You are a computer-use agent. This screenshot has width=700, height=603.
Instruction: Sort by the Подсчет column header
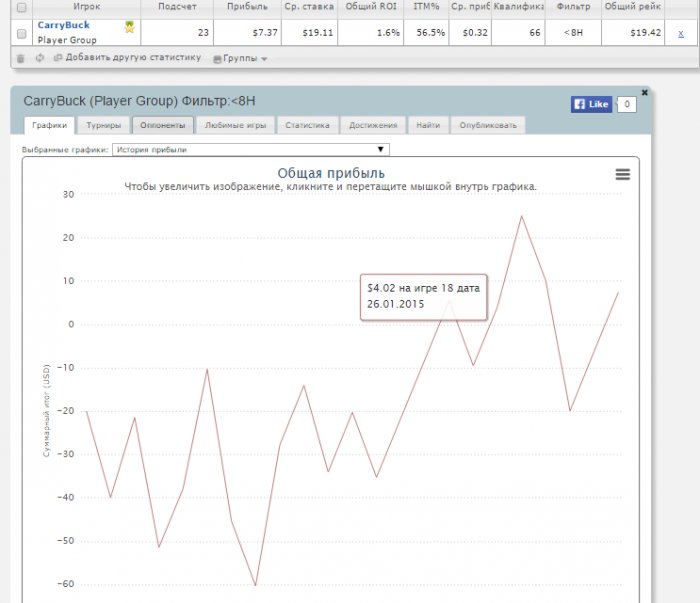click(x=177, y=7)
